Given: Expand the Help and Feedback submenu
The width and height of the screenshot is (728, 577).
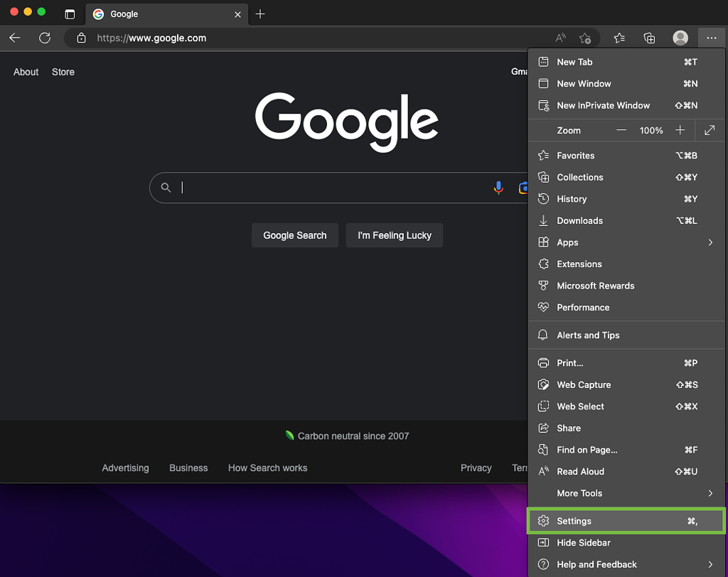Looking at the screenshot, I should coord(709,564).
